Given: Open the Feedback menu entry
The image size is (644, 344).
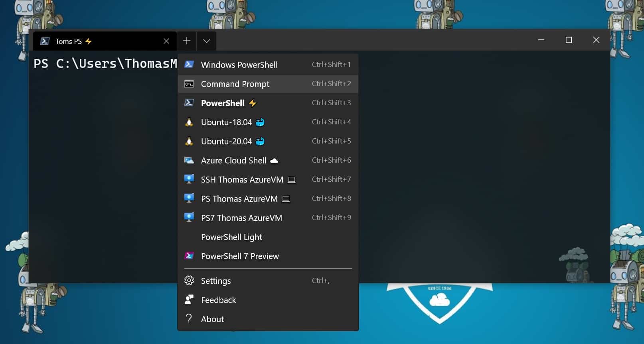Looking at the screenshot, I should (268, 300).
